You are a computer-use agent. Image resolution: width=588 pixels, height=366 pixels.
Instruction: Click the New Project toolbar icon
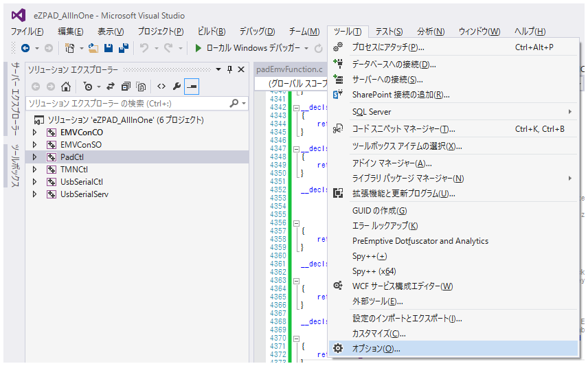70,48
